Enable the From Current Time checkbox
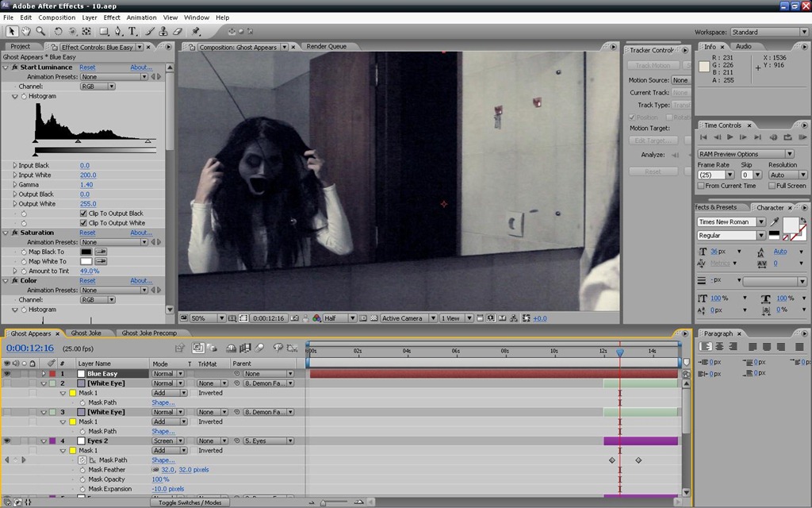Image resolution: width=812 pixels, height=508 pixels. 701,186
